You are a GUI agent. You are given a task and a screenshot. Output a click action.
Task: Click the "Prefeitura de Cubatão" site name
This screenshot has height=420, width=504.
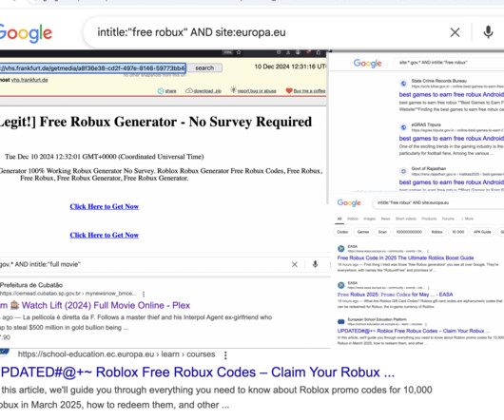tap(31, 285)
